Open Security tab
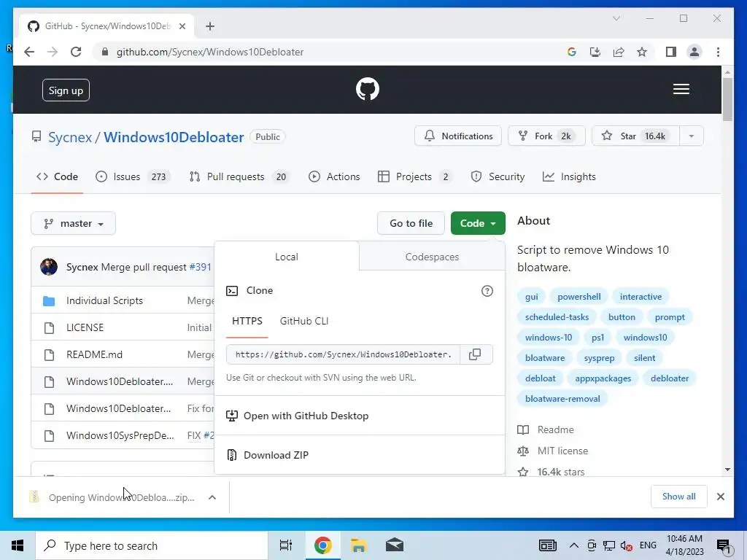 [498, 176]
